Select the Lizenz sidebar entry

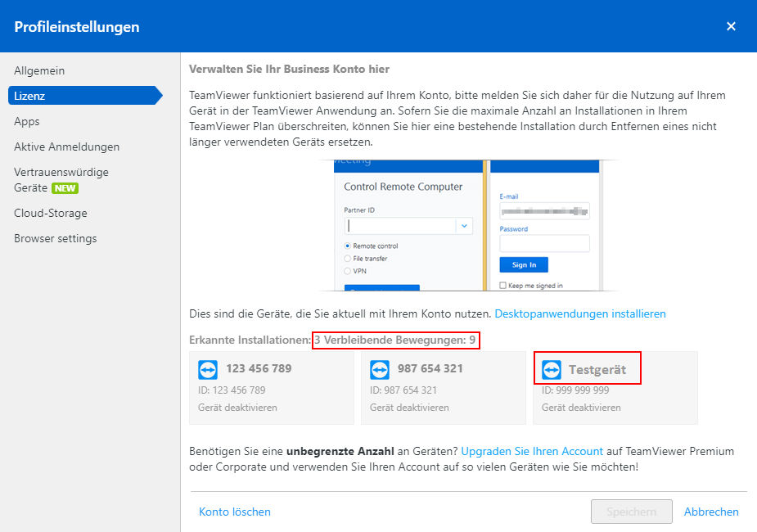[x=85, y=96]
